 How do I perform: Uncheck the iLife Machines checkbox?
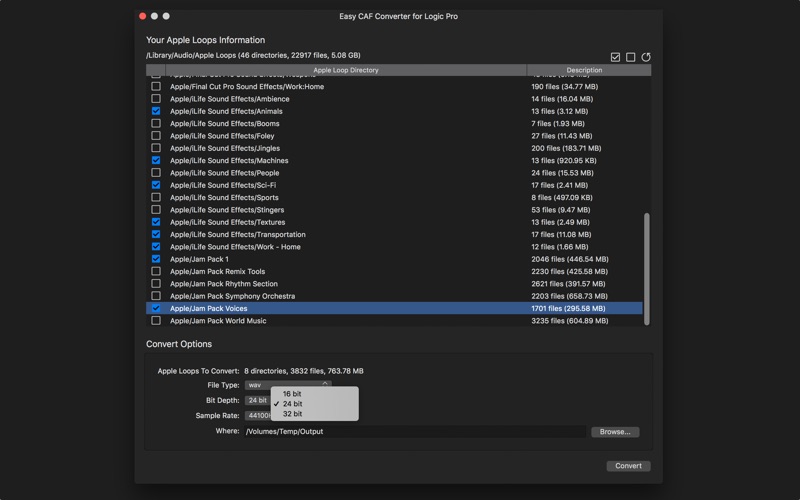pyautogui.click(x=156, y=160)
